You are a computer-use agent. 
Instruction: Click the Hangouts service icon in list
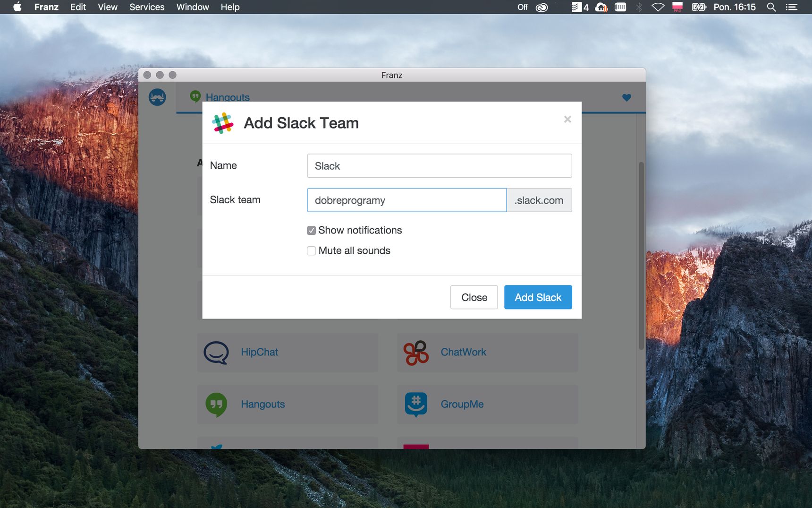[x=216, y=405]
